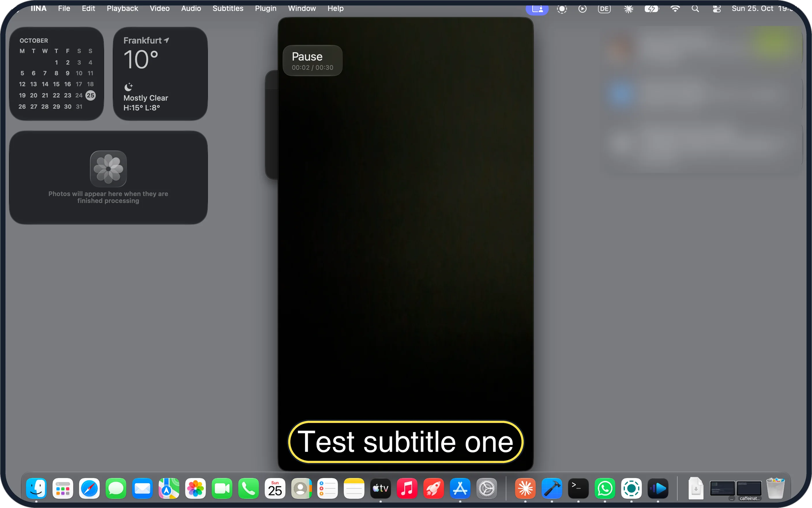Launch Apple TV from the Dock
This screenshot has height=508, width=812.
[381, 488]
